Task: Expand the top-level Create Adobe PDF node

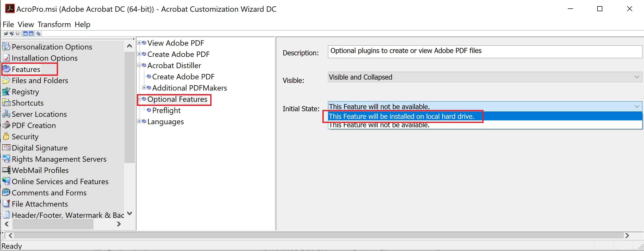Action: [139, 54]
